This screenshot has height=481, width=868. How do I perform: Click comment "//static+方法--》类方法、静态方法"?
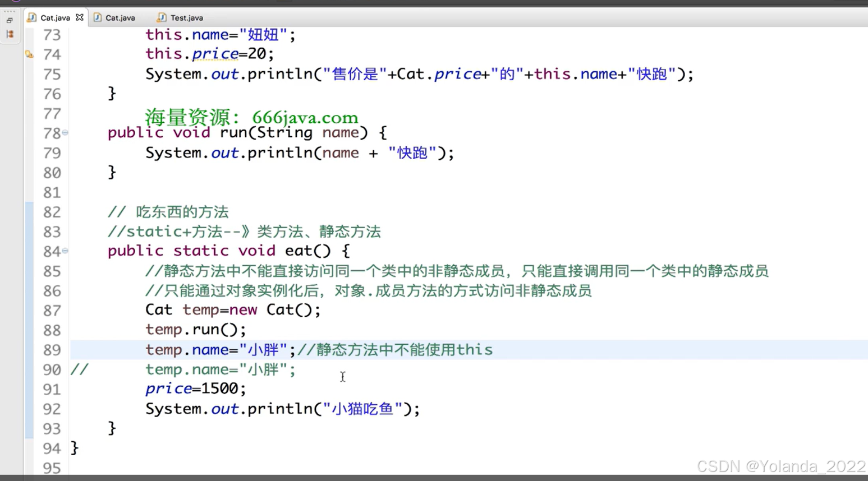pyautogui.click(x=244, y=232)
